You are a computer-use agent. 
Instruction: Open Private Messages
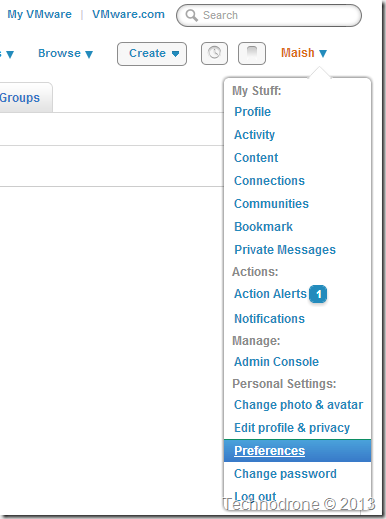click(285, 250)
